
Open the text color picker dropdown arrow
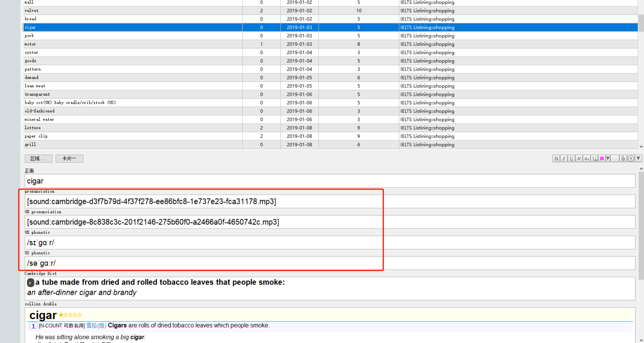(x=608, y=158)
